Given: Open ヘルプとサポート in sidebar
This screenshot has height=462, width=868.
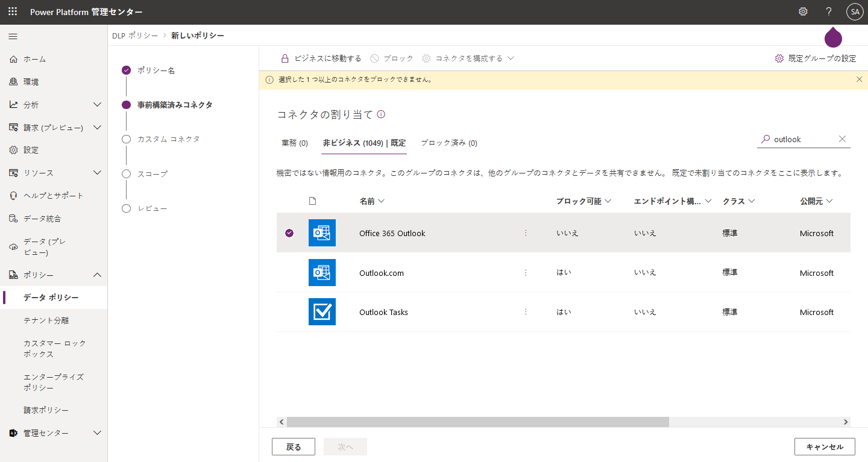Looking at the screenshot, I should click(54, 196).
